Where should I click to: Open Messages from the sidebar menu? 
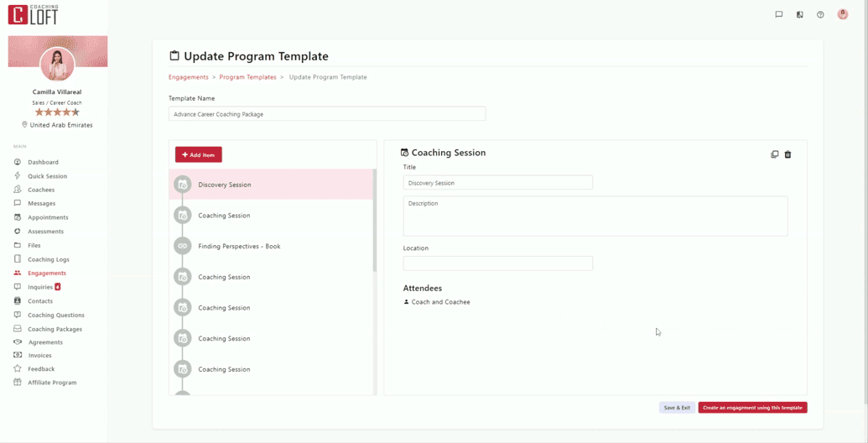point(42,204)
